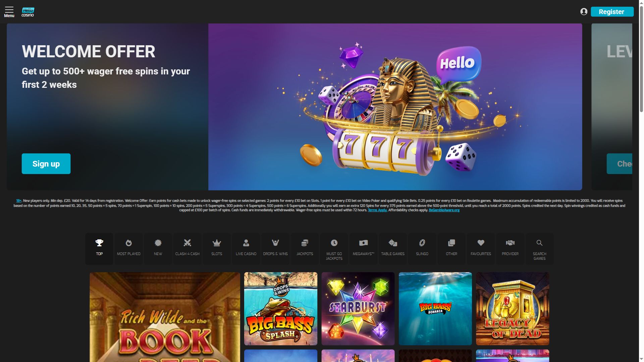Click the Sign up button
This screenshot has width=644, height=362.
(46, 164)
